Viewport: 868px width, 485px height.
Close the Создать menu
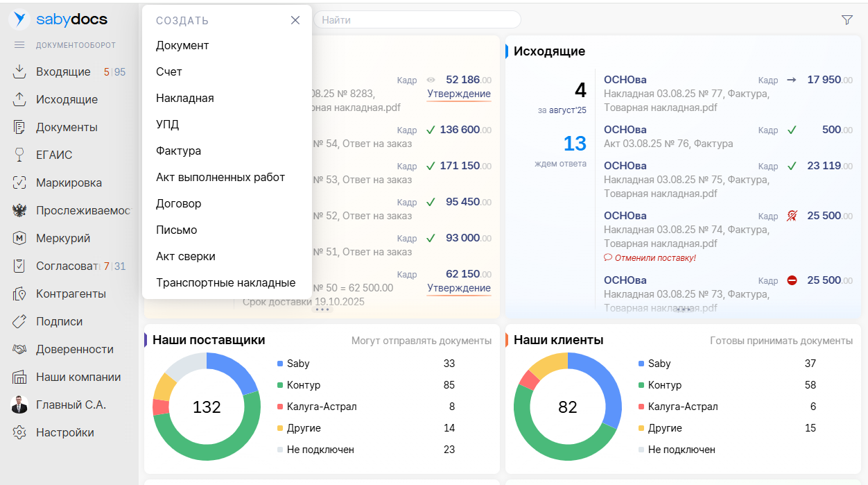click(x=295, y=20)
